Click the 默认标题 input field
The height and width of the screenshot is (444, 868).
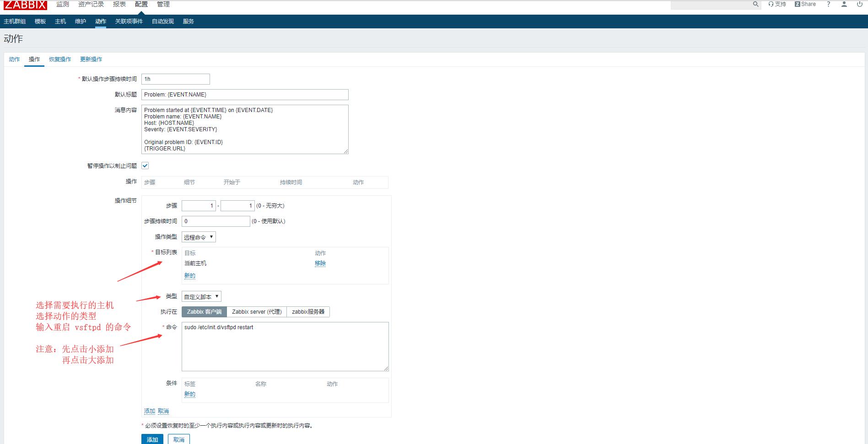(x=245, y=95)
